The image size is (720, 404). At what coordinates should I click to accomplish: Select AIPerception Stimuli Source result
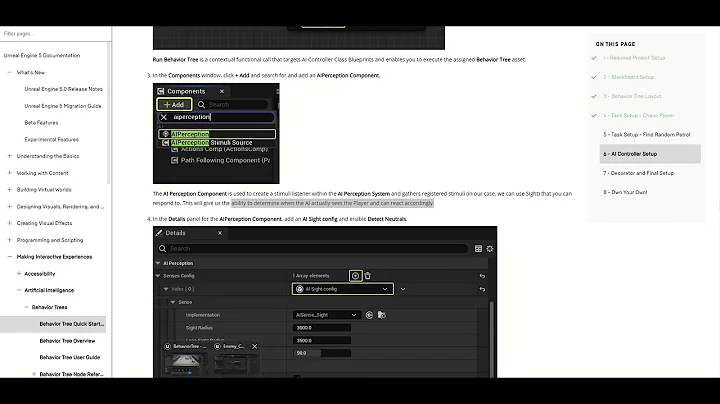coord(217,143)
